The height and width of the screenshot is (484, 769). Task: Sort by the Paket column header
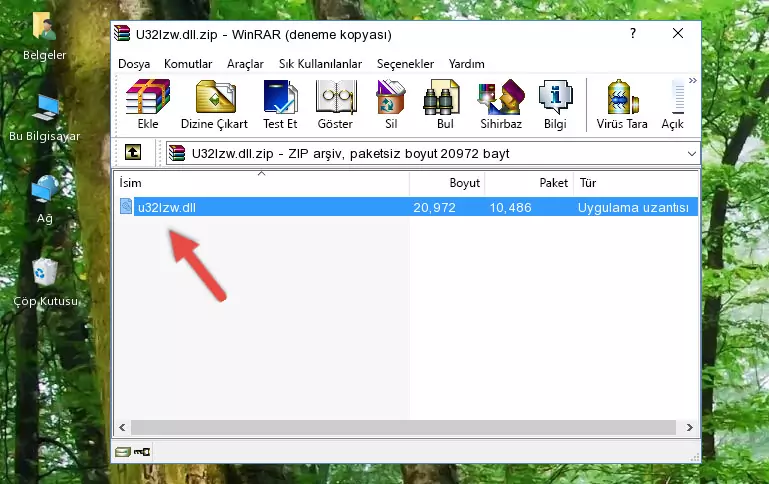coord(529,183)
